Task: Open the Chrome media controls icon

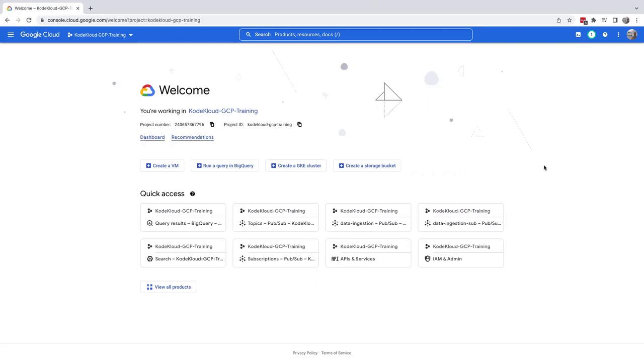Action: tap(604, 20)
